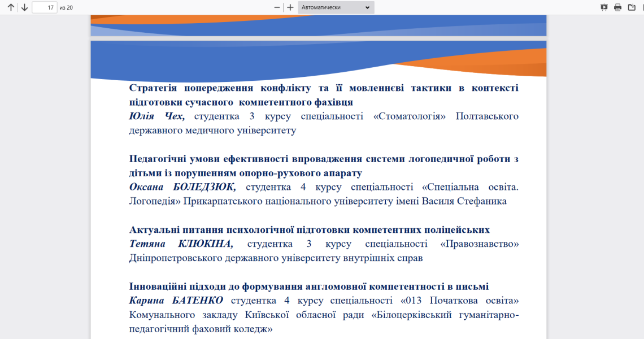Click text 'педагогічний фаховий коледж»'
Viewport: 644px width, 339px height.
(201, 329)
